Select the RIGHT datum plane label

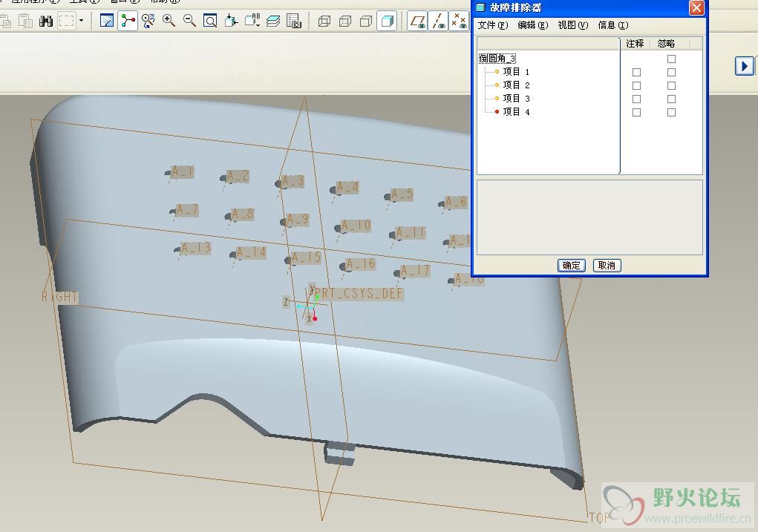[x=59, y=297]
